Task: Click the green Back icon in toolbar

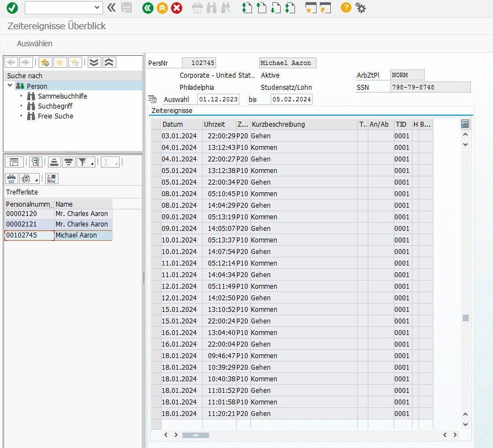Action: 147,8
